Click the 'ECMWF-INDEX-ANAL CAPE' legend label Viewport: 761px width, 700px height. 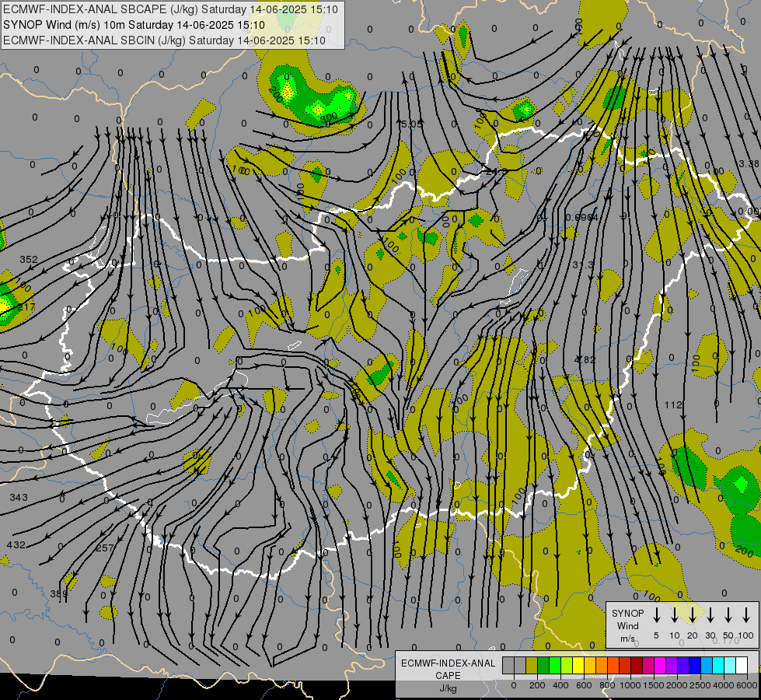[448, 670]
